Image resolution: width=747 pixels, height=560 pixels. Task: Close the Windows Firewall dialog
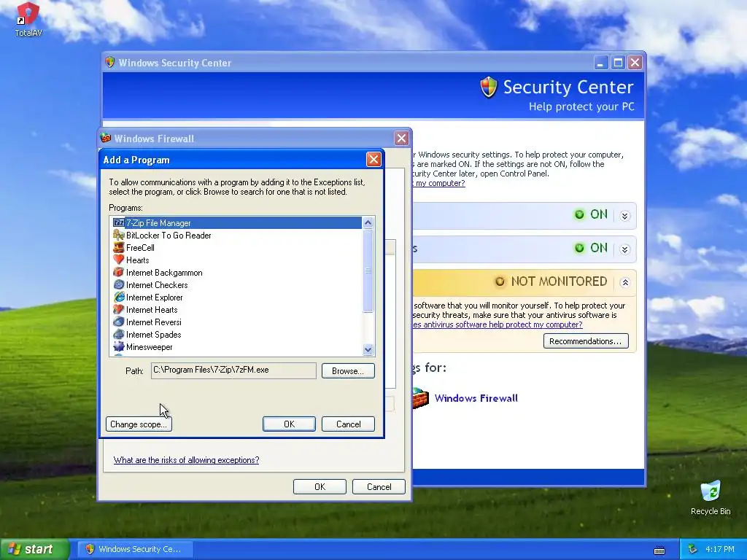coord(402,138)
